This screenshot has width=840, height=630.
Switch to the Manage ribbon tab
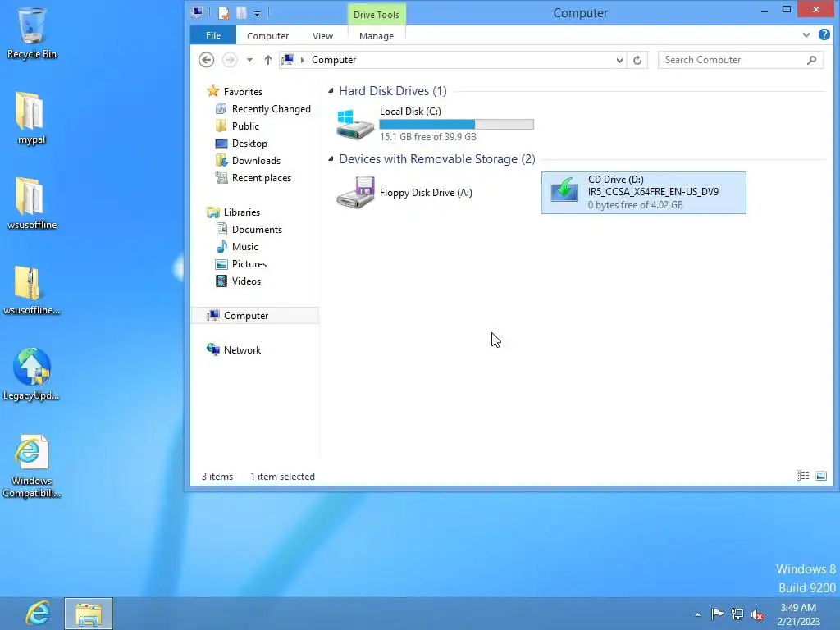pos(377,36)
